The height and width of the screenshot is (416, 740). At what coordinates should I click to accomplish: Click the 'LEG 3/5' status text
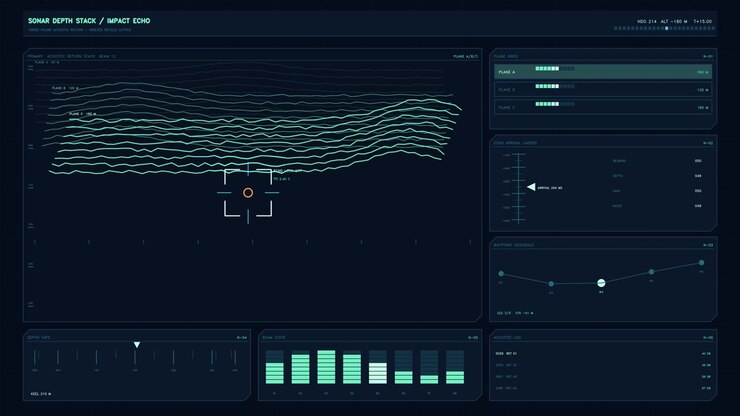click(504, 313)
